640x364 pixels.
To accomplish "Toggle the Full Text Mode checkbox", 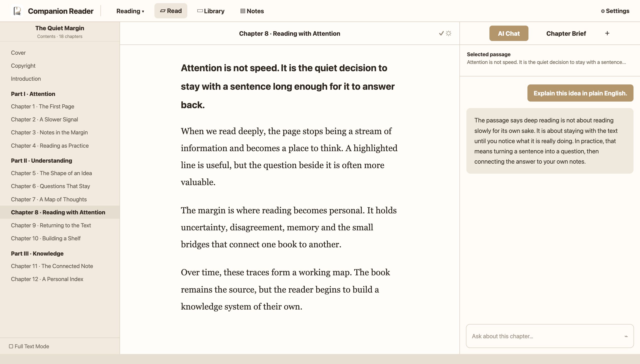I will 11,346.
